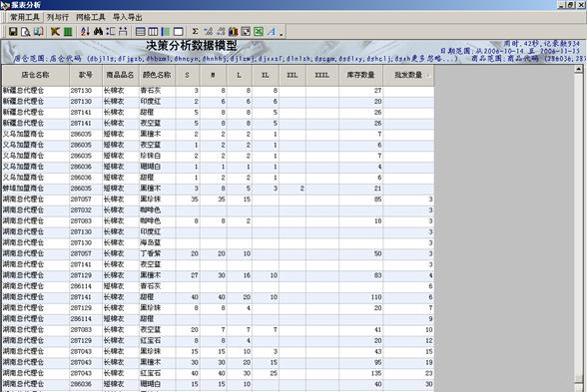
Task: Click the solid green grid icon
Action: coord(68,32)
